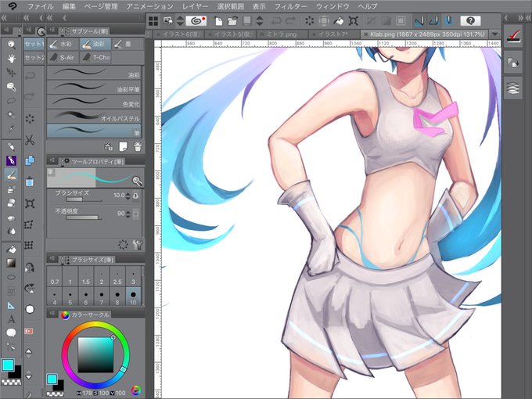Select the 墨 sub tool group
This screenshot has width=532, height=399.
pos(126,44)
